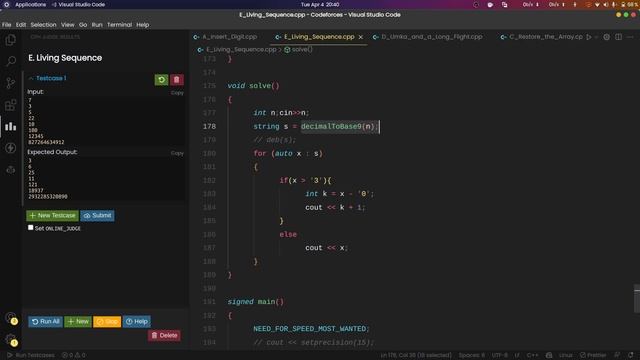Click the orange Stop button

[x=107, y=322]
